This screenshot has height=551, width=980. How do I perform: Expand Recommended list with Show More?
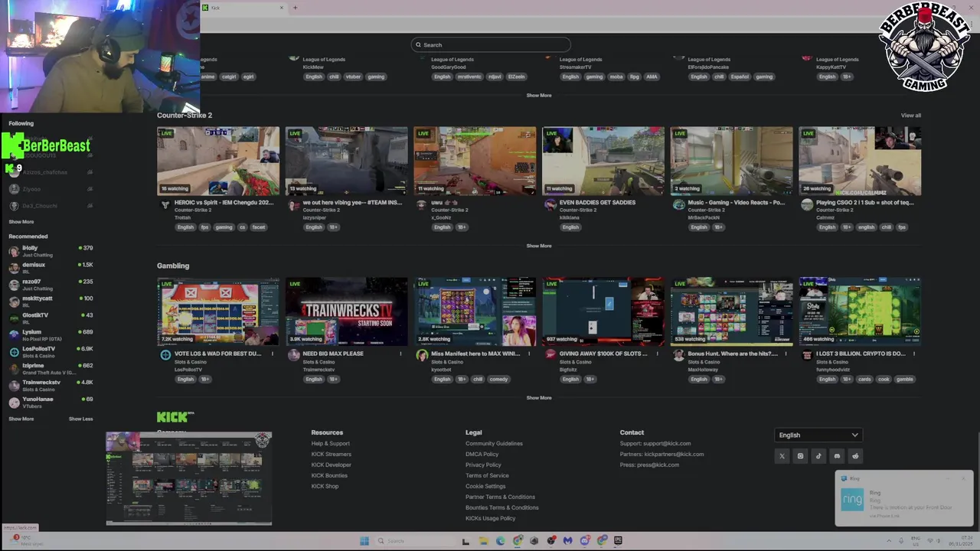point(21,419)
